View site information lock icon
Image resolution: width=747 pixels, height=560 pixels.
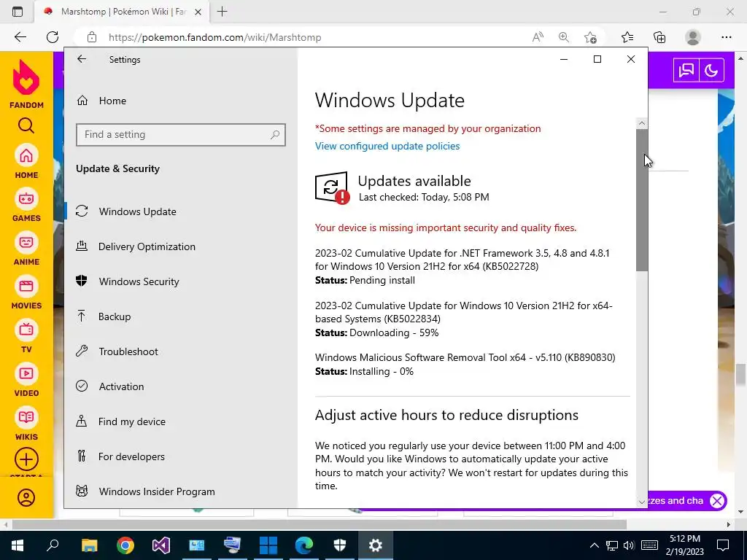point(92,37)
